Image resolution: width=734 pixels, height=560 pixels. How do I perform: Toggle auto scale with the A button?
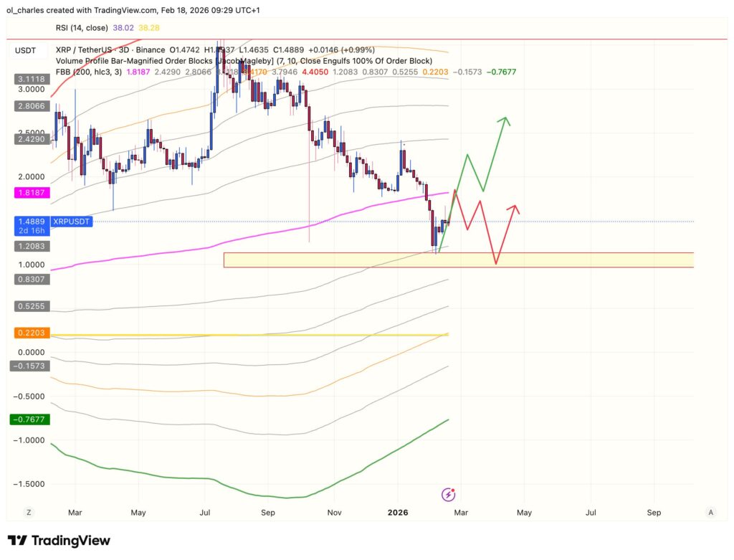click(710, 512)
